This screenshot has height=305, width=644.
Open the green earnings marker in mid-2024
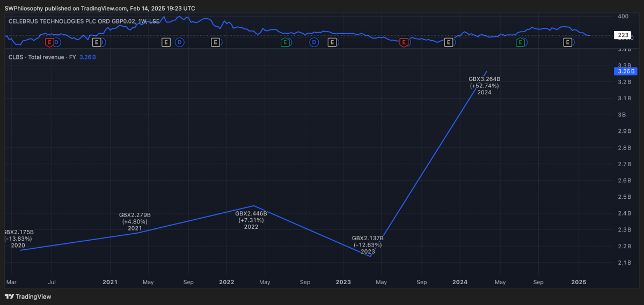pos(520,42)
